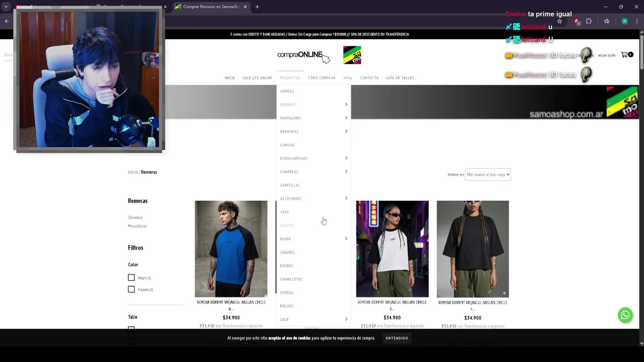Screen dimensions: 644x362
Task: Select Bolsos in products menu
Action: pyautogui.click(x=286, y=306)
